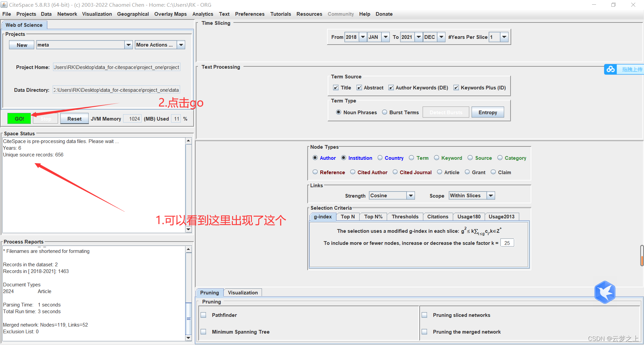Viewport: 644px width, 345px height.
Task: Open the From month JAN dropdown
Action: click(x=386, y=37)
